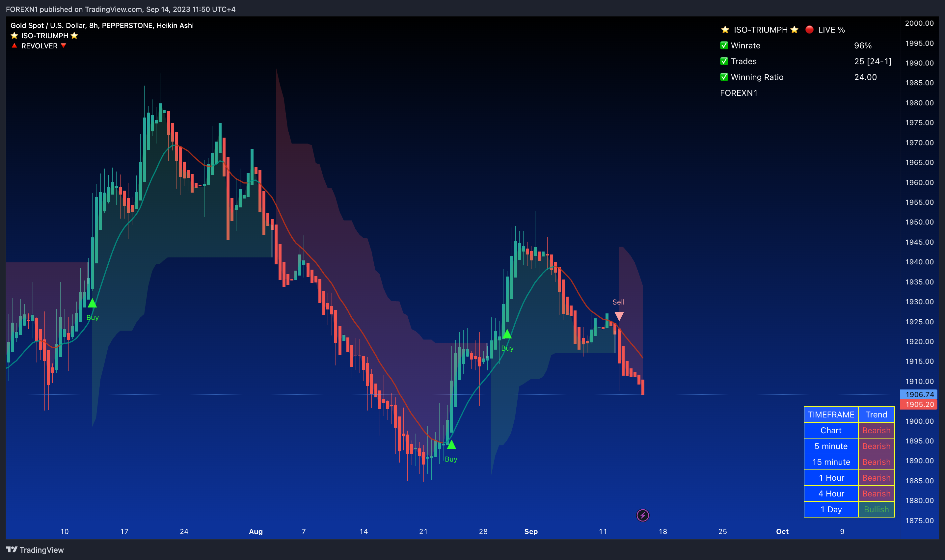Click the 4 Hour timeframe cell
This screenshot has width=945, height=560.
(x=831, y=493)
